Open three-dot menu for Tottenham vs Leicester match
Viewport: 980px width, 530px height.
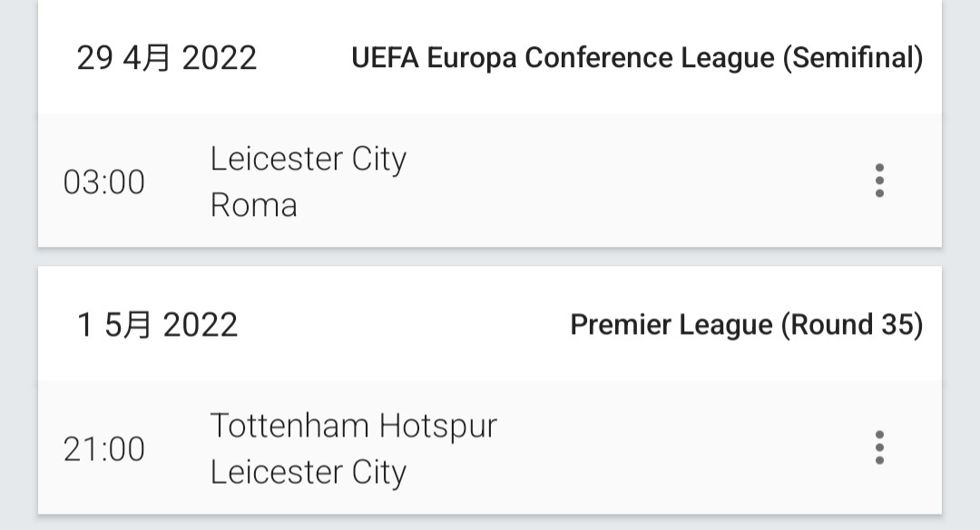pos(879,447)
